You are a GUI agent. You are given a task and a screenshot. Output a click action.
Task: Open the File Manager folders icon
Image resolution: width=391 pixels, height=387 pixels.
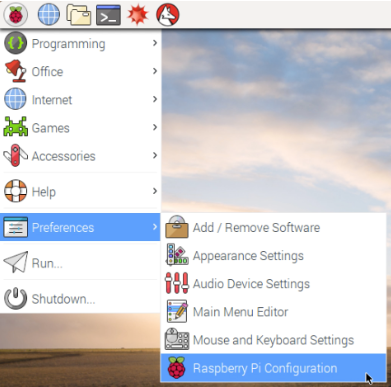pos(79,15)
